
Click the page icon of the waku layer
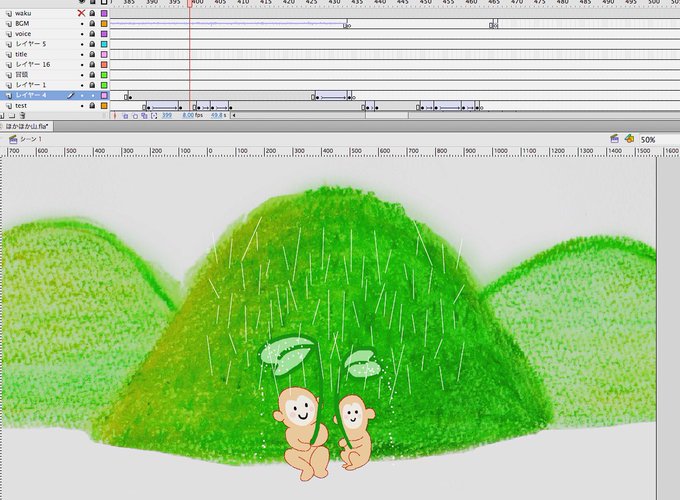pos(9,13)
